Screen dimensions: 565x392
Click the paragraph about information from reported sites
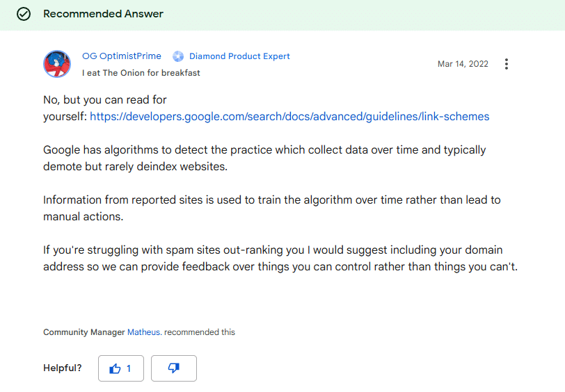(271, 209)
